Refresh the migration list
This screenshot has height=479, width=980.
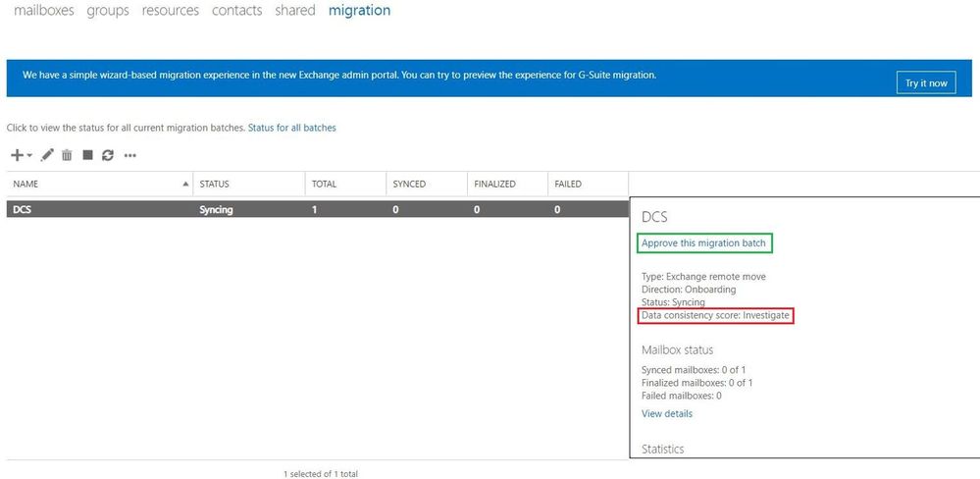(x=108, y=155)
